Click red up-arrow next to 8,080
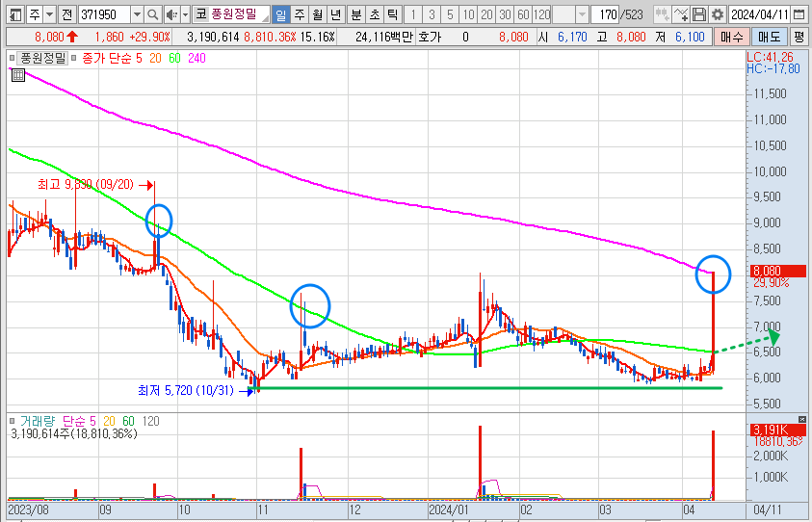The width and height of the screenshot is (812, 522). click(x=72, y=37)
